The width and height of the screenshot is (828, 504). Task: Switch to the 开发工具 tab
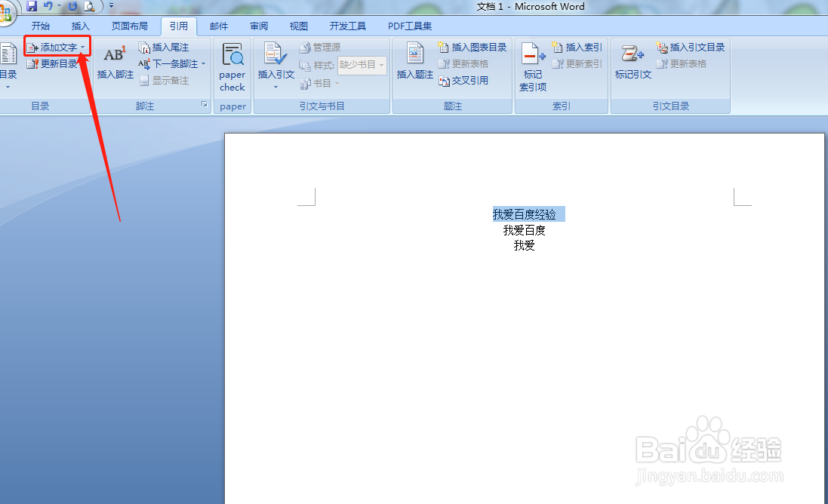[347, 26]
